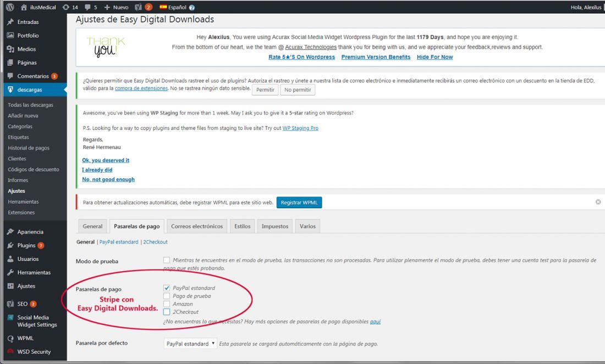Click the WordPress logo icon
This screenshot has height=364, width=605.
[10, 7]
